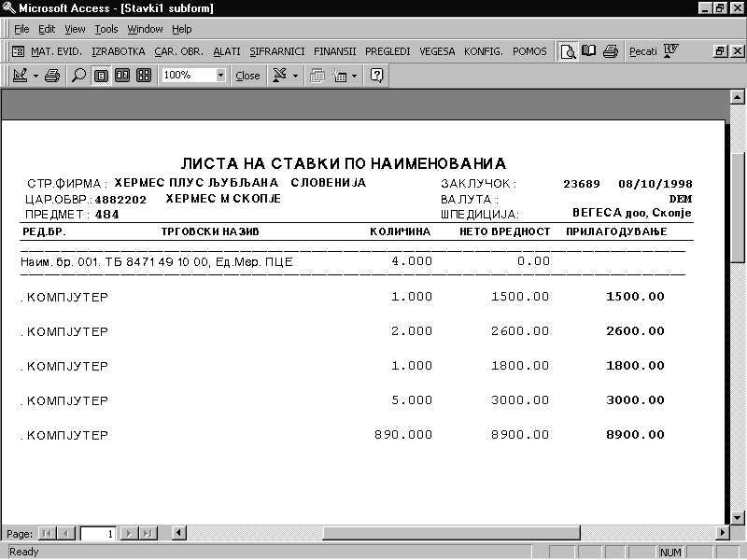Click the Database Window icon
This screenshot has width=747, height=560.
tap(317, 76)
